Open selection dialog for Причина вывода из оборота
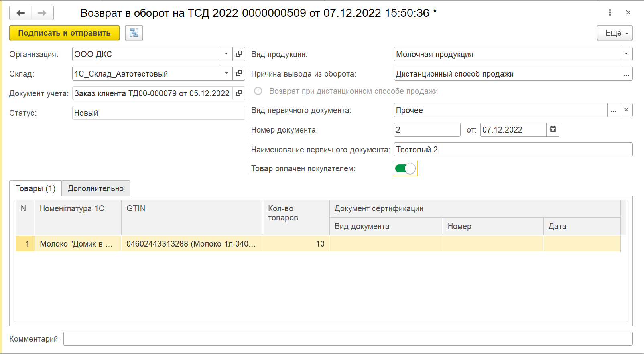This screenshot has width=644, height=354. pyautogui.click(x=626, y=73)
